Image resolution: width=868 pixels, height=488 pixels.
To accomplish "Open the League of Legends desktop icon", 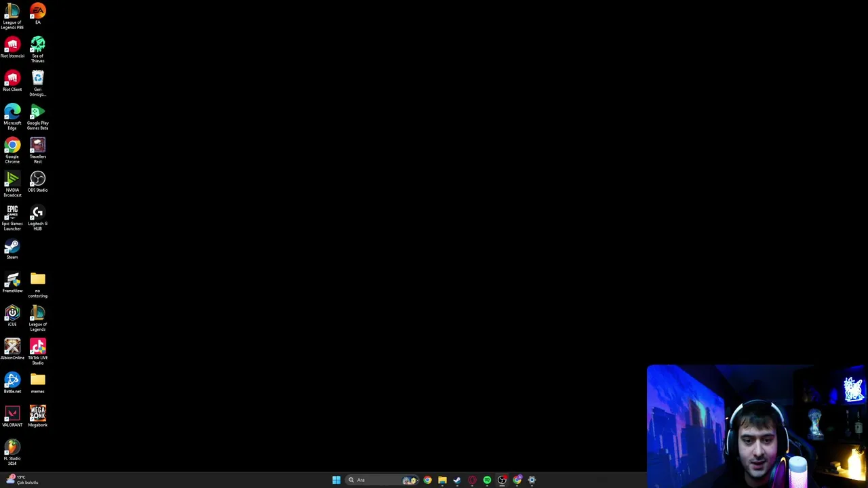I will pos(38,319).
